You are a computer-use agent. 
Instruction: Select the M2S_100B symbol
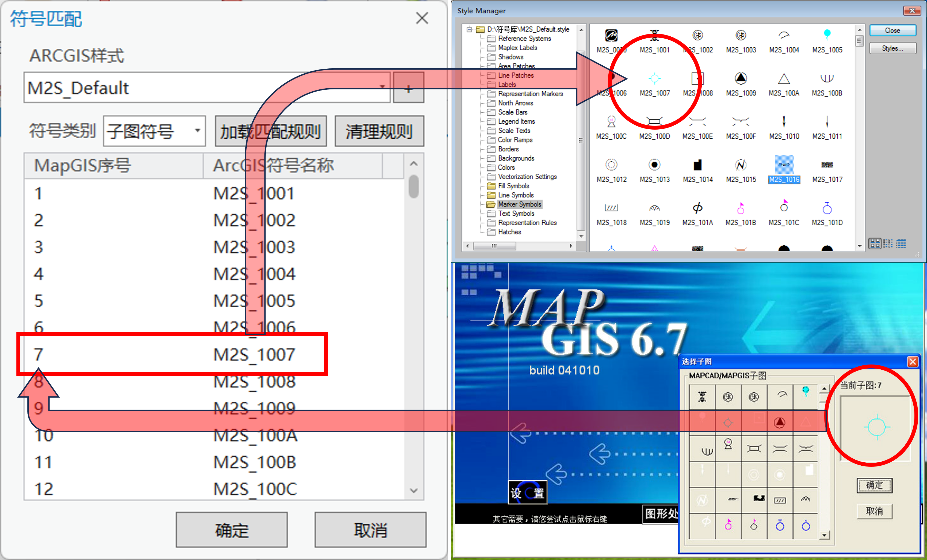tap(827, 84)
